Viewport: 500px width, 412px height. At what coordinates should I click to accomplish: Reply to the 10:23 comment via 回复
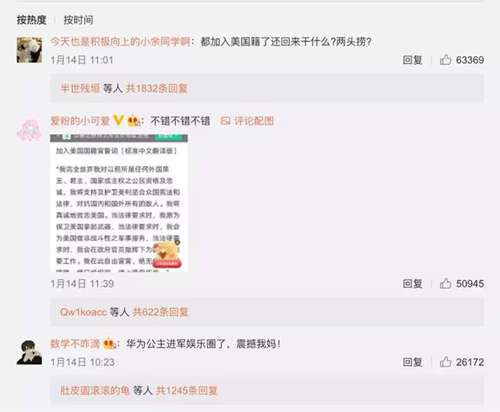coord(412,362)
